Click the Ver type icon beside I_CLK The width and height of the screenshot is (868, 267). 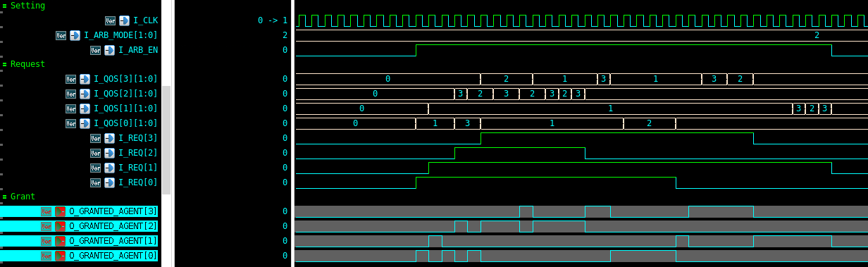pos(111,20)
